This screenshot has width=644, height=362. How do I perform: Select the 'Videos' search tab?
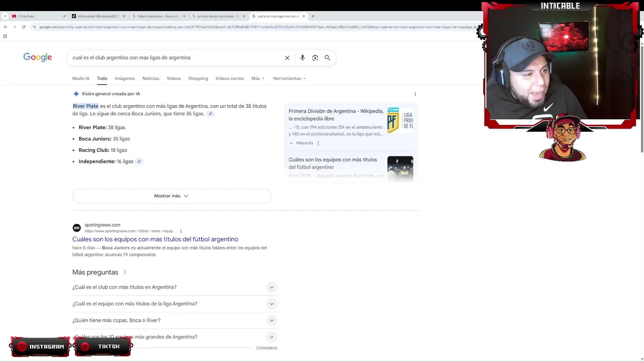tap(174, 78)
